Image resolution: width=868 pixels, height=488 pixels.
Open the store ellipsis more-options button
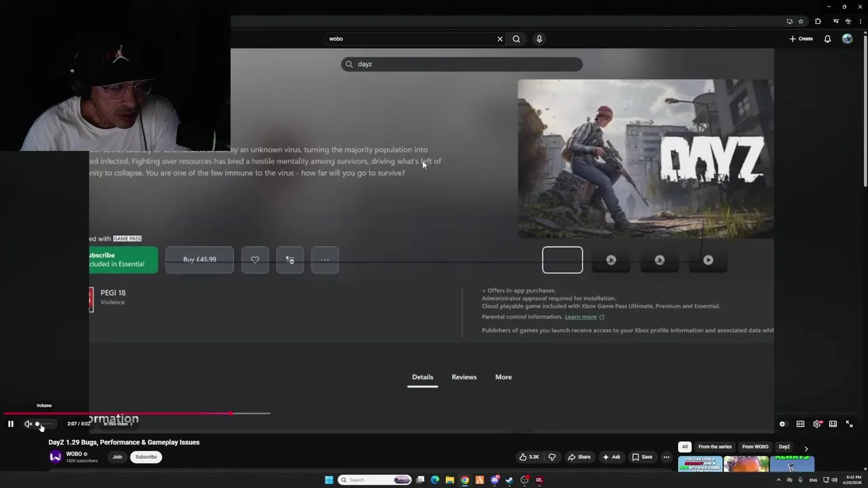coord(325,260)
